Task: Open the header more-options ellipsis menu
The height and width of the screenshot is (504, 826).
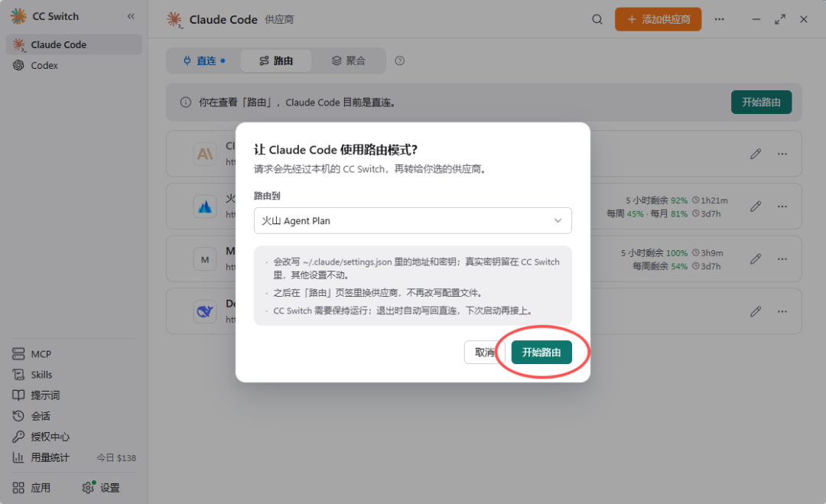Action: pos(719,19)
